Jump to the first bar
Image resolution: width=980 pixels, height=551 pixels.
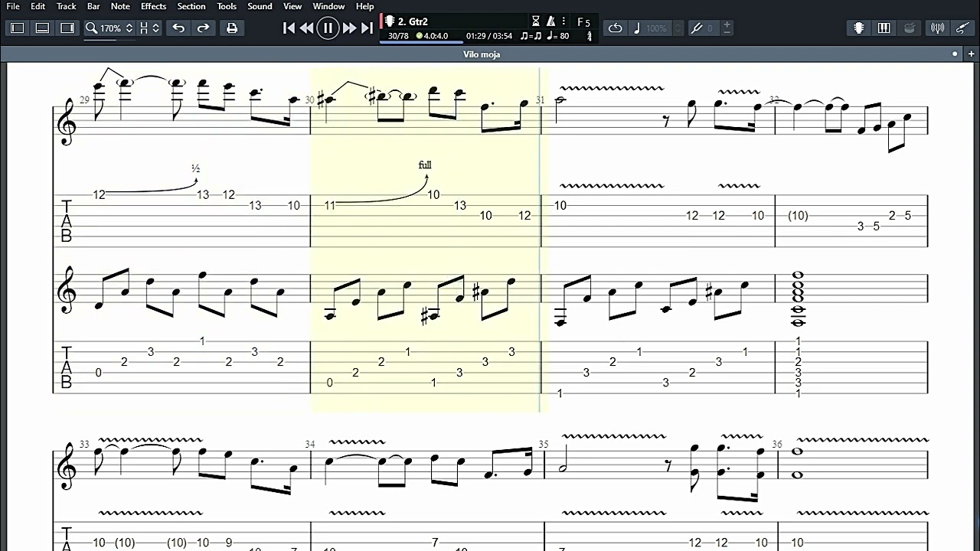pyautogui.click(x=289, y=28)
